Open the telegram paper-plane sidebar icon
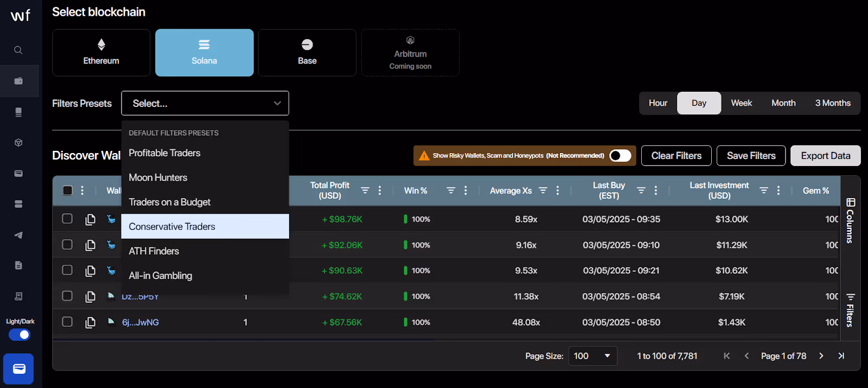 click(x=18, y=235)
